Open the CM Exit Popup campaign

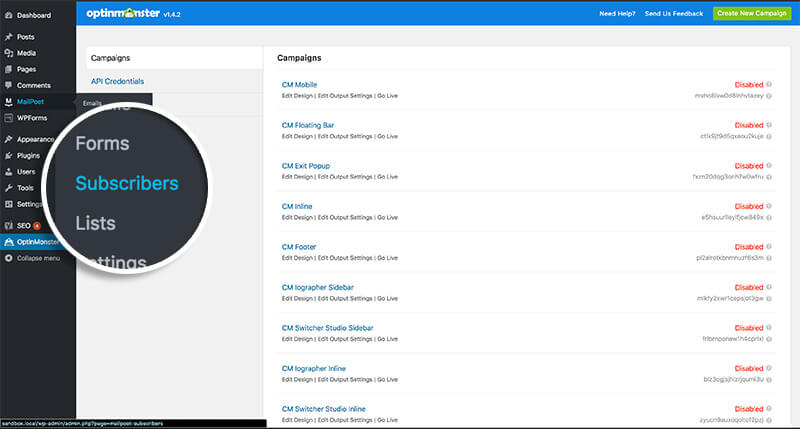[306, 166]
